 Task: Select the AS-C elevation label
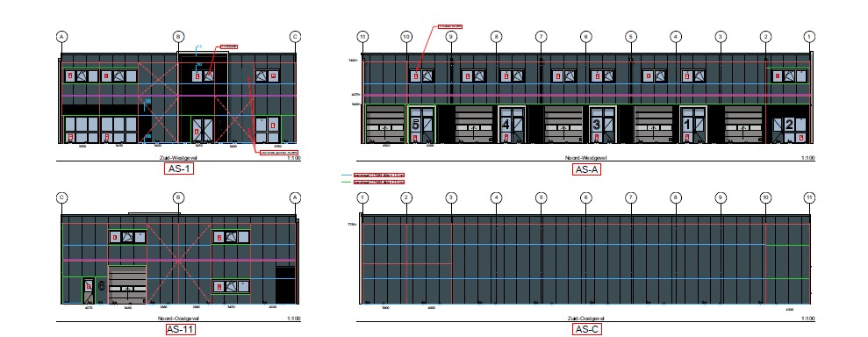587,330
